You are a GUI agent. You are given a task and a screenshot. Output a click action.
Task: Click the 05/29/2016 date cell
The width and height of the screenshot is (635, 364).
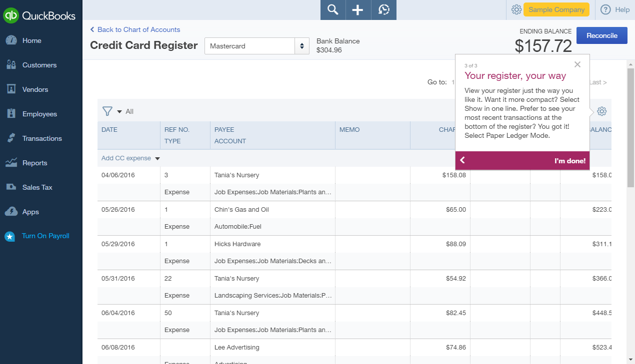129,244
